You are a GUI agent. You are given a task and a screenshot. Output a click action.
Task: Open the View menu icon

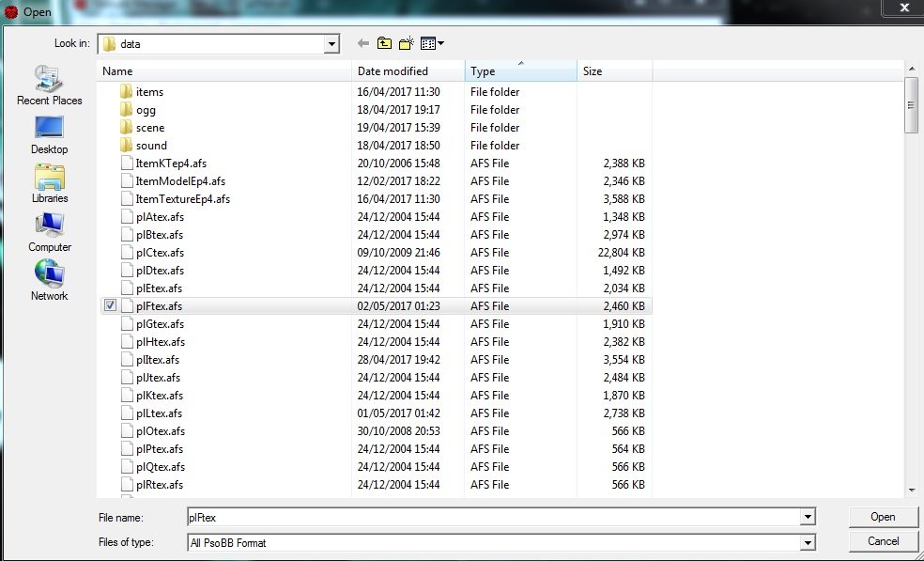432,43
